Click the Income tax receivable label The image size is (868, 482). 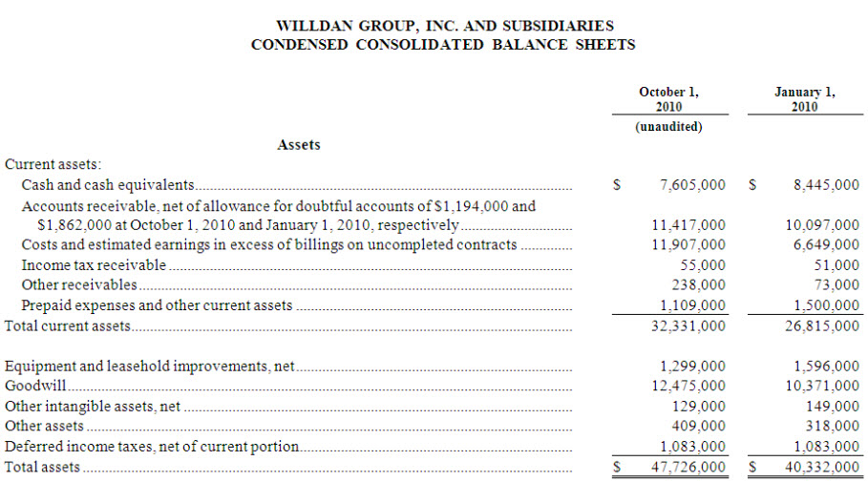(x=94, y=264)
